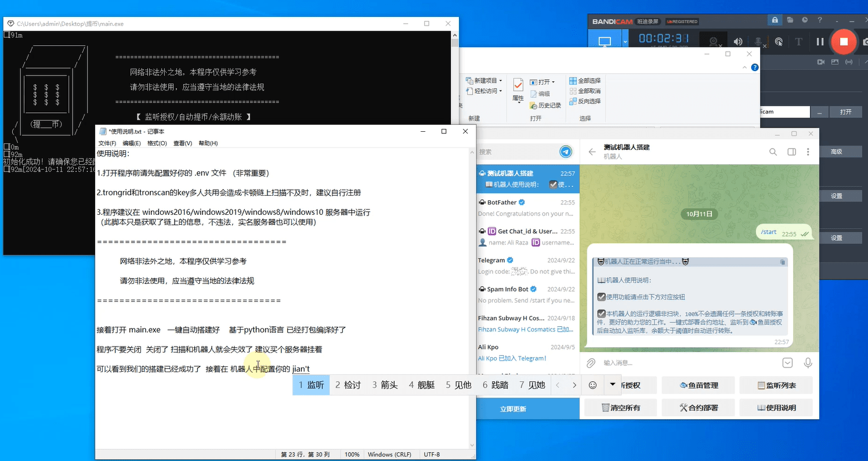
Task: Click the Telegram attach paperclip icon
Action: [x=591, y=363]
